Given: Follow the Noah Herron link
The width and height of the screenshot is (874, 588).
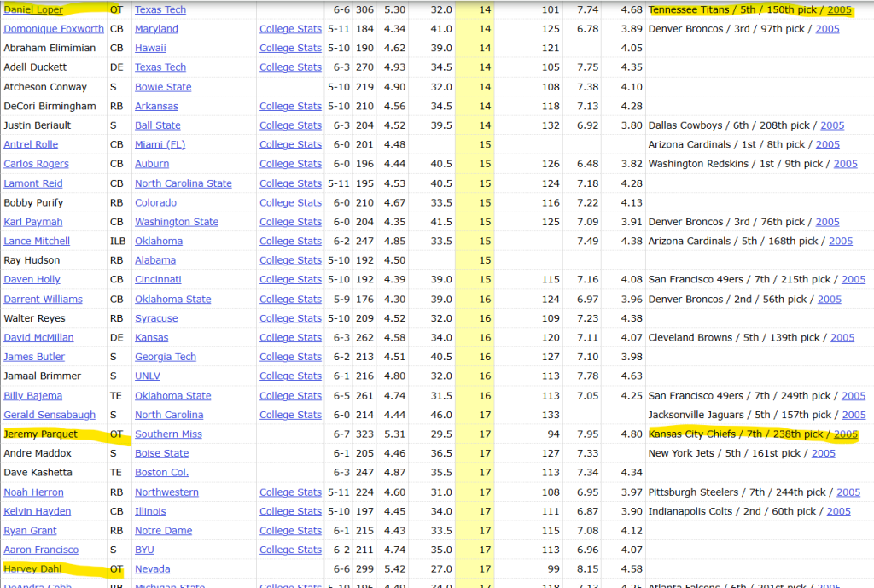Looking at the screenshot, I should click(33, 492).
